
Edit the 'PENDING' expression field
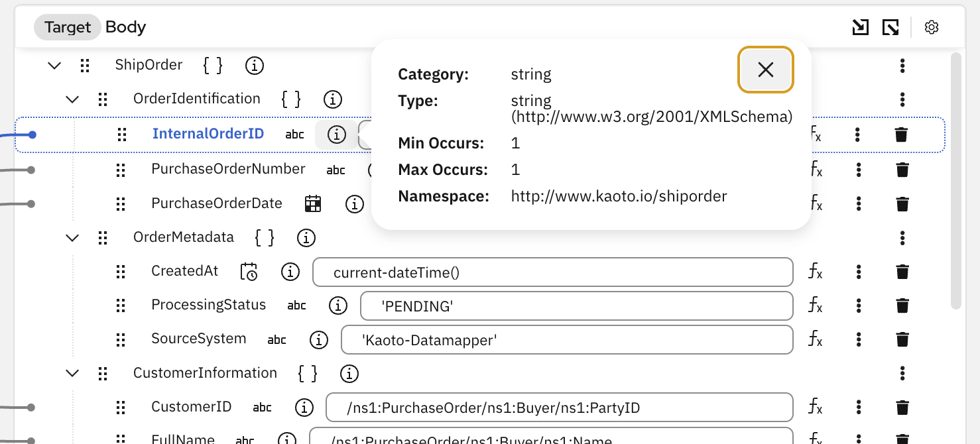(x=576, y=305)
